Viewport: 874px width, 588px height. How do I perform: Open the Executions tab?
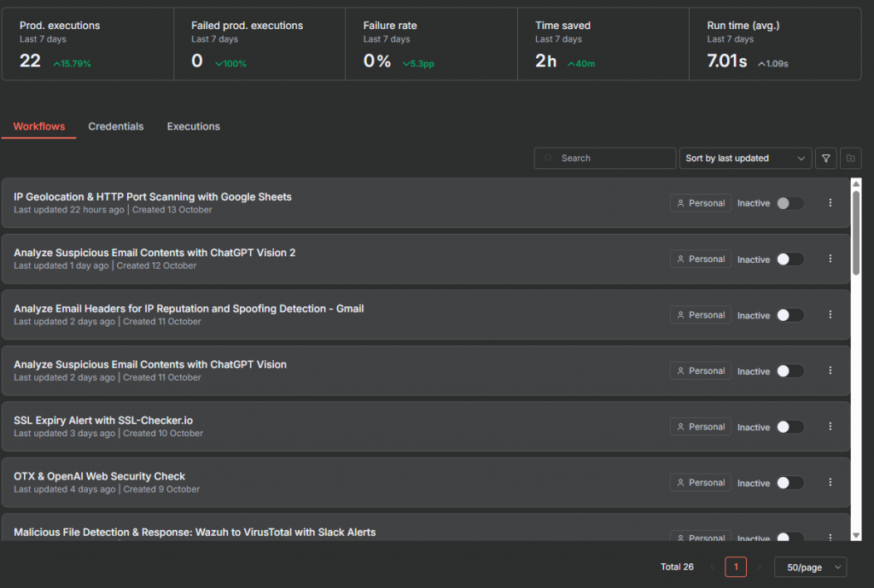click(193, 126)
